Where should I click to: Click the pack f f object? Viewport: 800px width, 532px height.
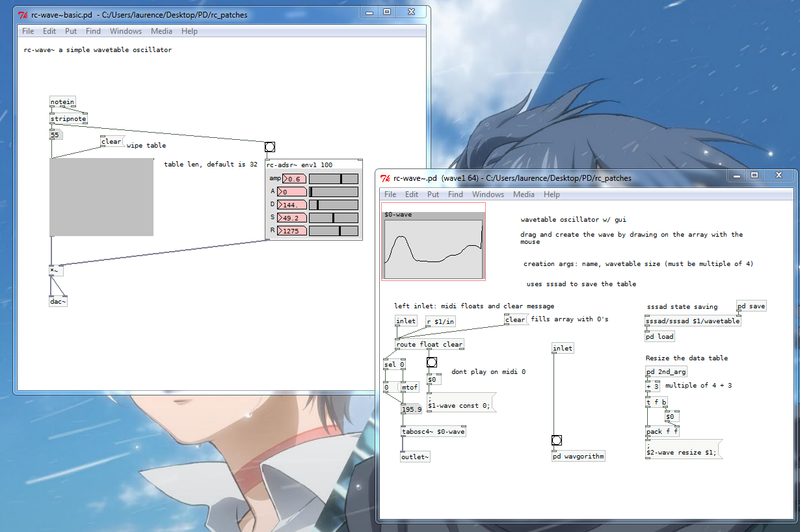click(x=663, y=432)
